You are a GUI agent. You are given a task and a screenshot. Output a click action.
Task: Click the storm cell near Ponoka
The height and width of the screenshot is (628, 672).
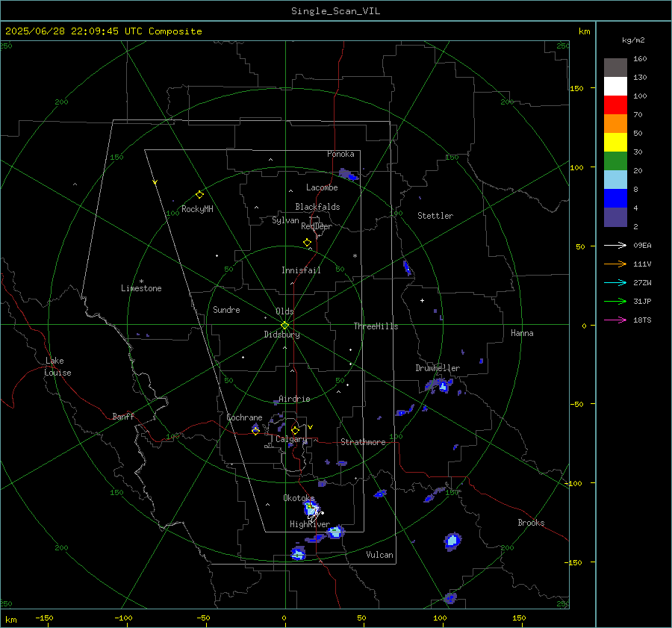pos(348,175)
